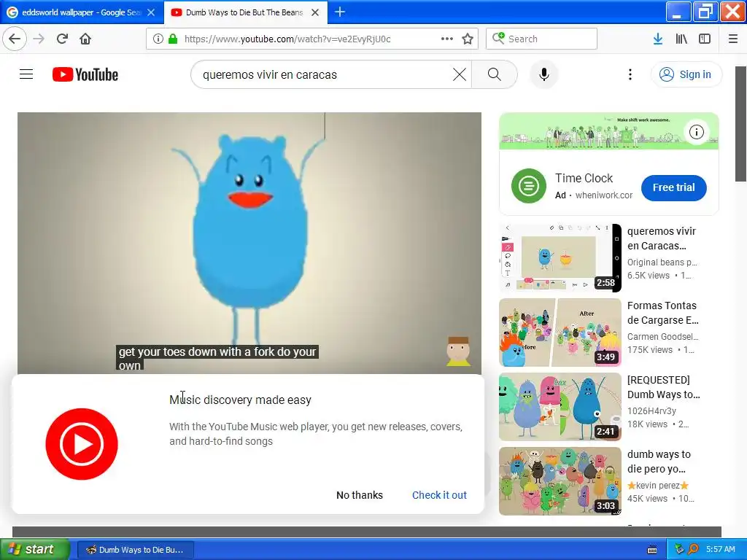Click the green padlock security icon
The width and height of the screenshot is (747, 560).
(x=173, y=39)
